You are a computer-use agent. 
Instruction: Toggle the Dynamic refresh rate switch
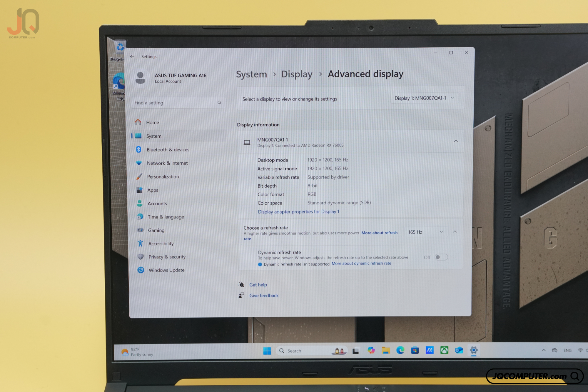(441, 257)
